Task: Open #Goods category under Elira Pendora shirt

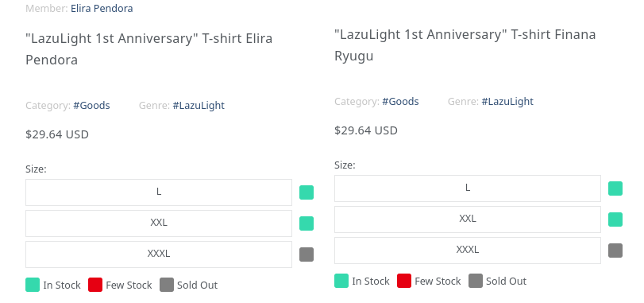Action: point(91,106)
